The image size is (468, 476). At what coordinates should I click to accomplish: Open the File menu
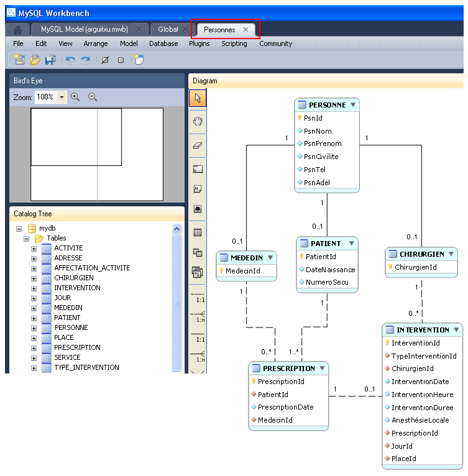(x=18, y=43)
